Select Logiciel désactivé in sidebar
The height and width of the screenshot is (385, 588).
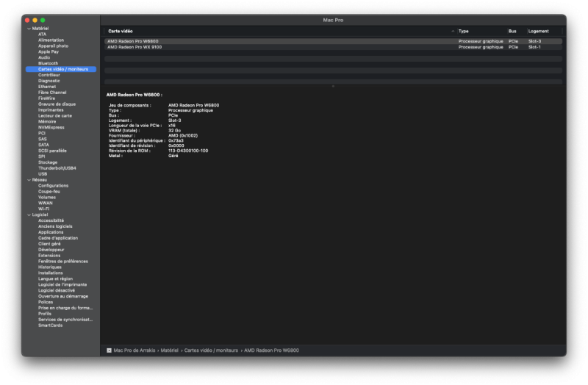click(57, 290)
